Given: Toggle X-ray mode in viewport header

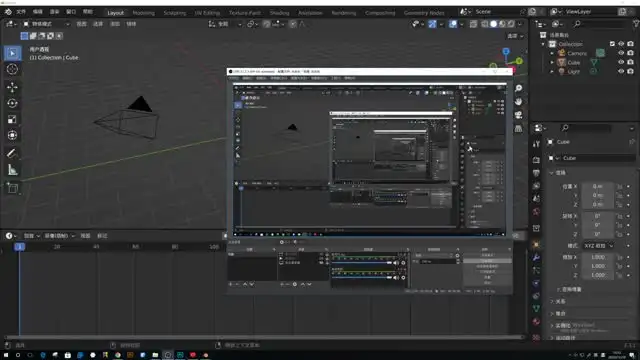Looking at the screenshot, I should pos(473,24).
